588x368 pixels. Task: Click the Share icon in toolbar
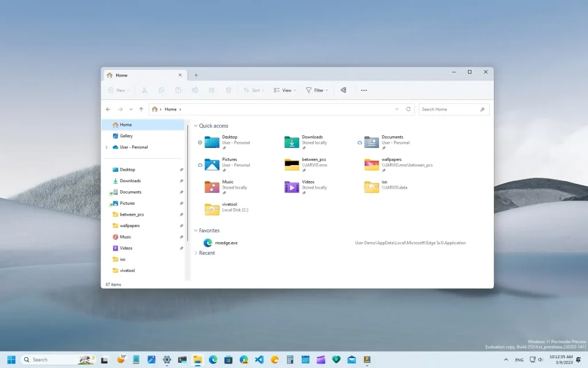(x=212, y=90)
